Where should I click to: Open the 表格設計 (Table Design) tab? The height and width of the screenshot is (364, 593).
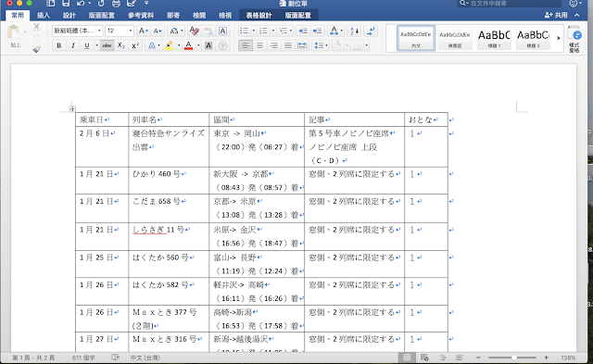point(259,15)
